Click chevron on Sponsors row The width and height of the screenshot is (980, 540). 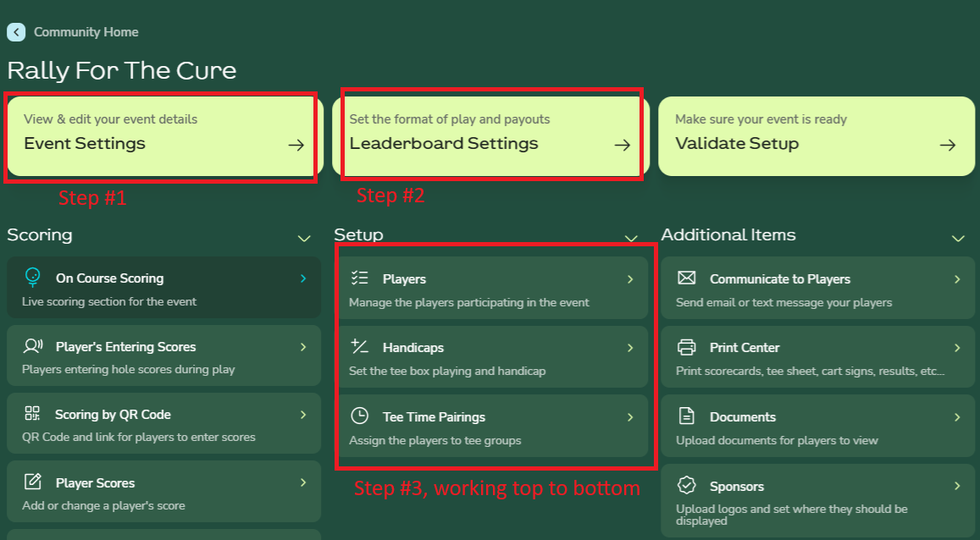(x=957, y=486)
